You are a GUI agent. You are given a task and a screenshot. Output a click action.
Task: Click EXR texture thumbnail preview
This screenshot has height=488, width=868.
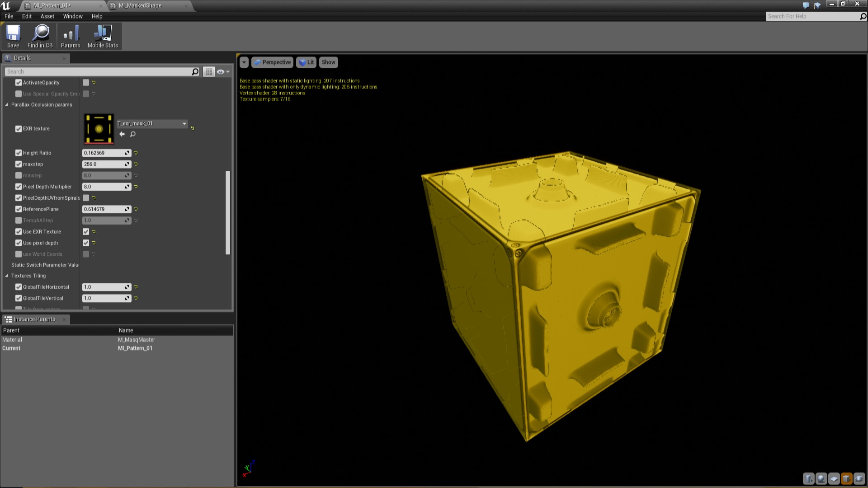[x=99, y=129]
